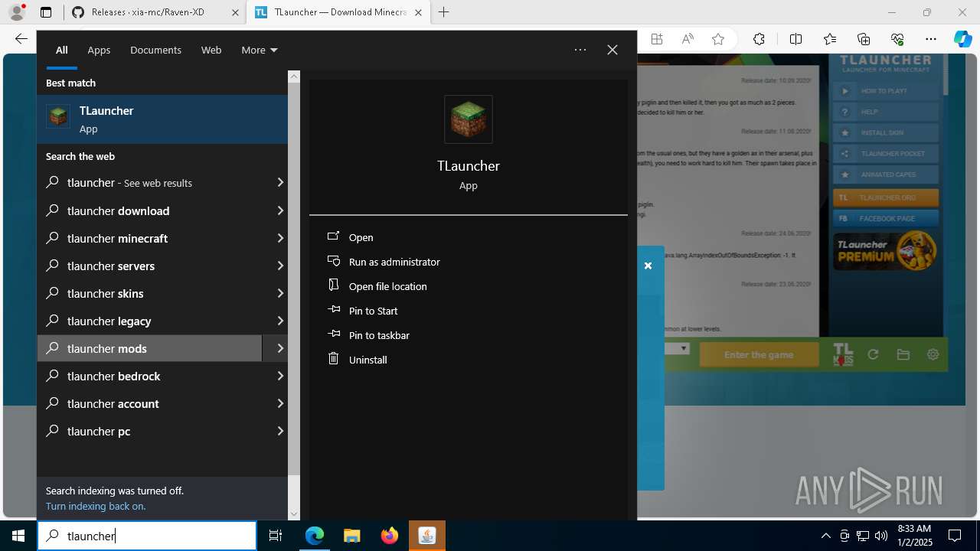980x551 pixels.
Task: Open Edge extensions puzzle icon
Action: click(759, 39)
